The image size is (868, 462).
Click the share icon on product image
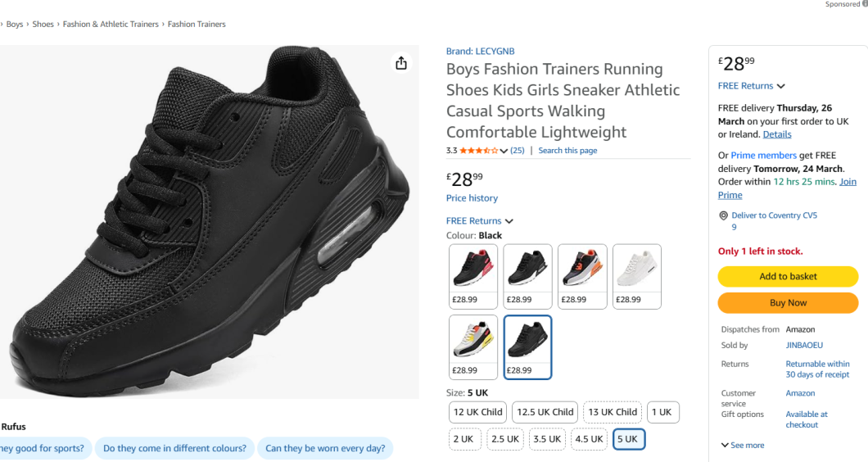tap(401, 63)
